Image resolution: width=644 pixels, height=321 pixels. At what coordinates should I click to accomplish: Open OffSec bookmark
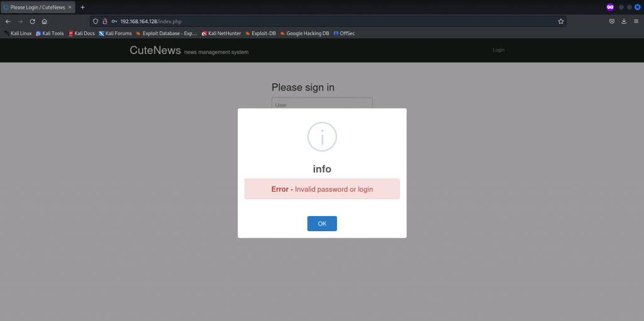344,33
